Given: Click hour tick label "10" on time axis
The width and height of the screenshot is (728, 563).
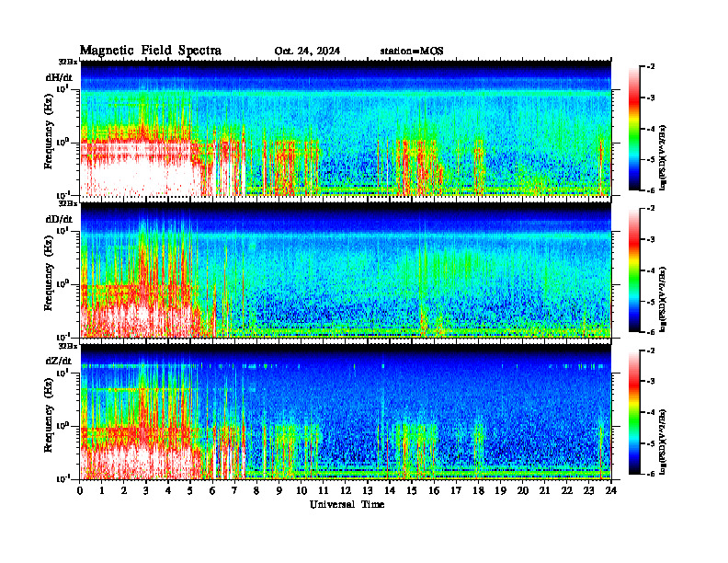Looking at the screenshot, I should click(301, 490).
